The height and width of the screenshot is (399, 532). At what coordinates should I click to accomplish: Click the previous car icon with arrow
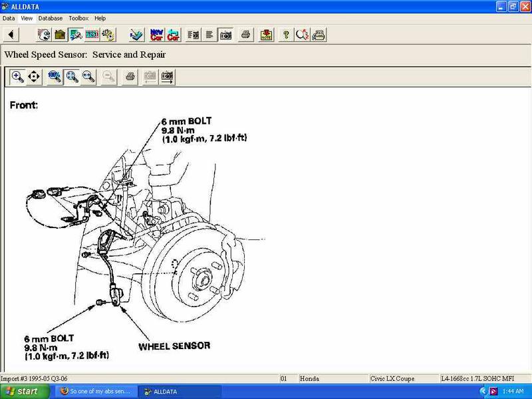point(174,35)
